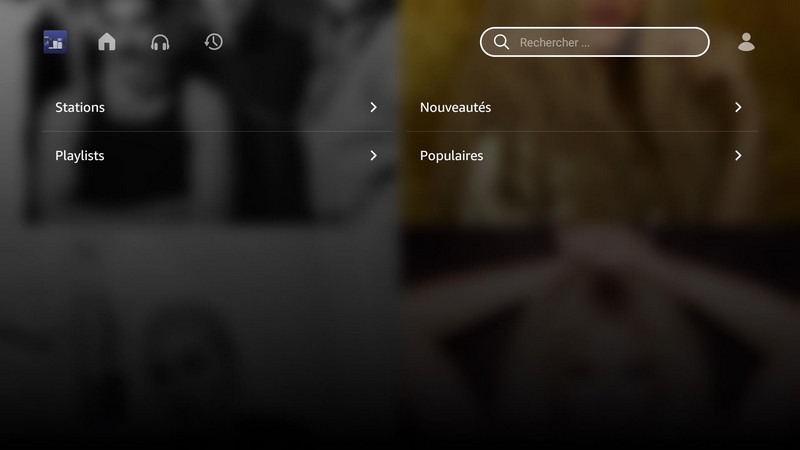Click the divider line under Stations

(217, 132)
